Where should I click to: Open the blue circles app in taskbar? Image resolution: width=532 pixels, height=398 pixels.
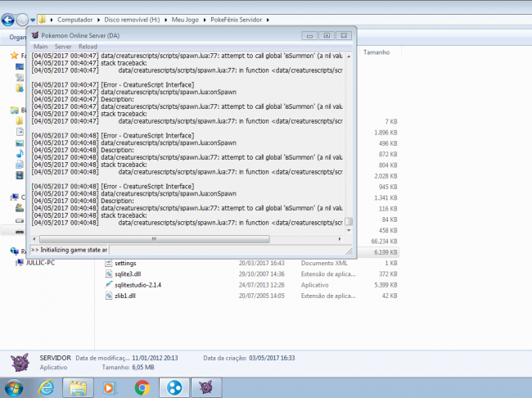[174, 388]
